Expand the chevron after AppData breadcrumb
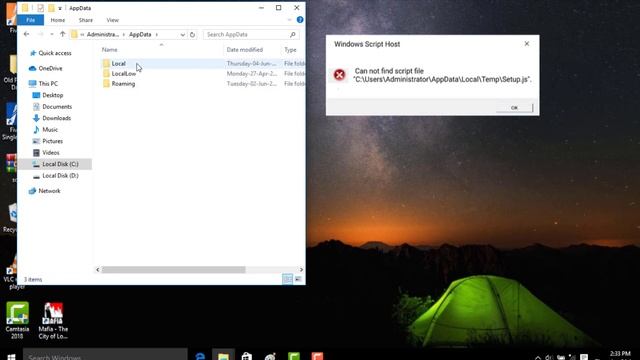 (x=157, y=35)
